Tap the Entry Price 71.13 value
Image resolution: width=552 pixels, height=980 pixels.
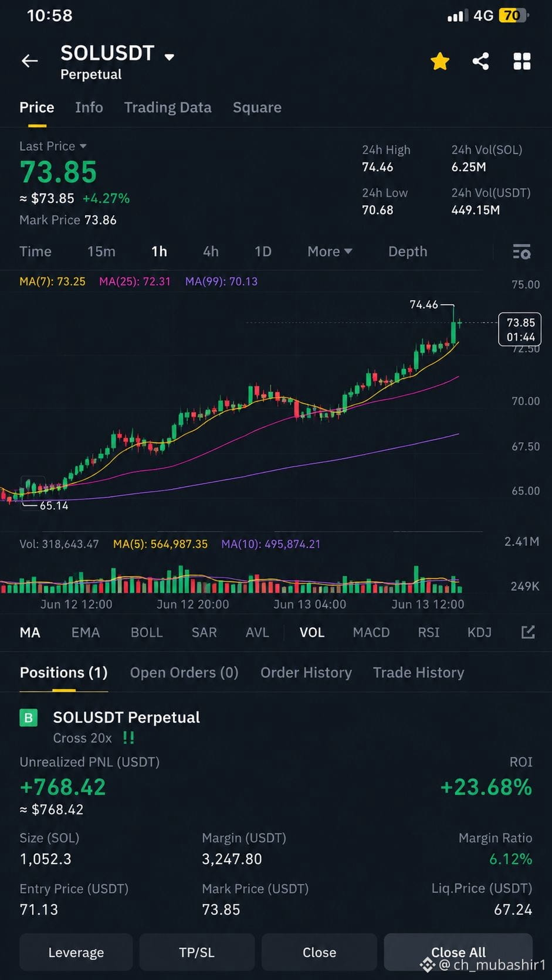tap(39, 910)
